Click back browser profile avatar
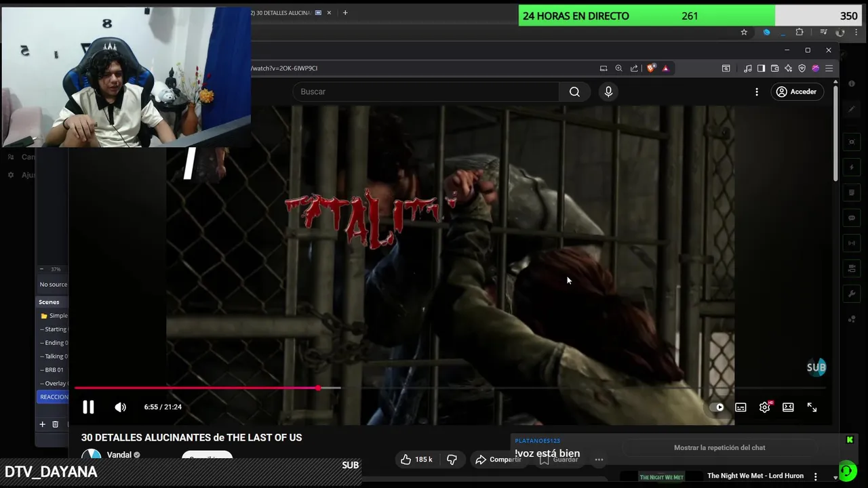Image resolution: width=868 pixels, height=488 pixels. (840, 32)
